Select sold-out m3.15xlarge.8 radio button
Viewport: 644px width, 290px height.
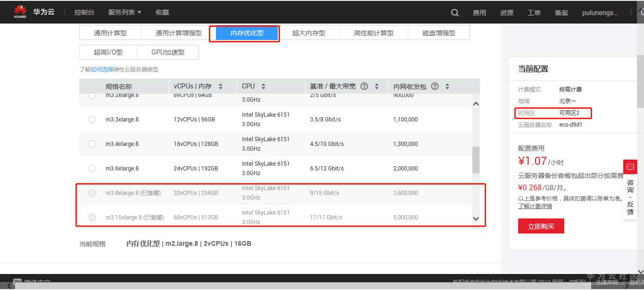click(92, 217)
